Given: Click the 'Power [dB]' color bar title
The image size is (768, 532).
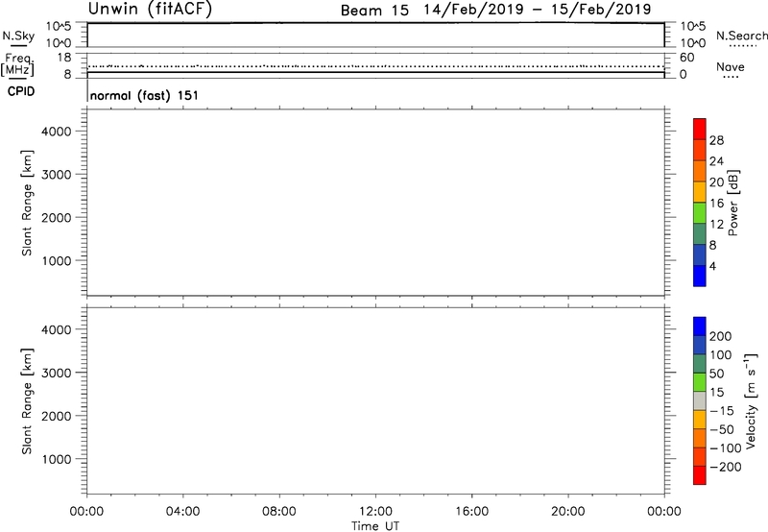Looking at the screenshot, I should [x=733, y=203].
